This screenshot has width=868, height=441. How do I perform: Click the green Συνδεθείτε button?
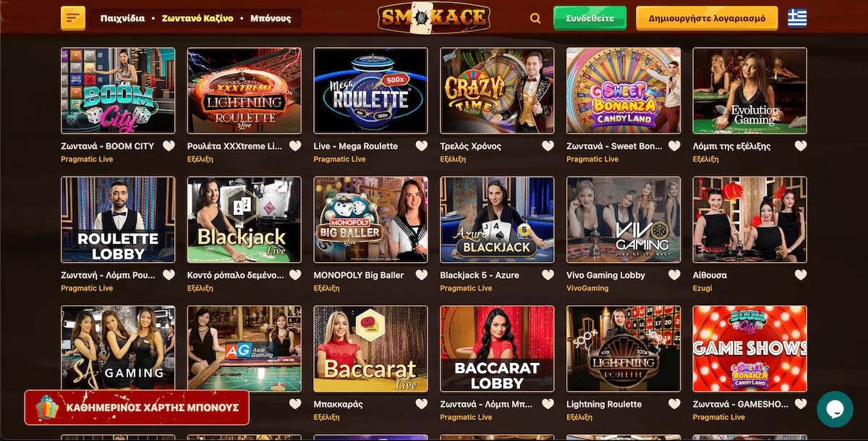[590, 18]
